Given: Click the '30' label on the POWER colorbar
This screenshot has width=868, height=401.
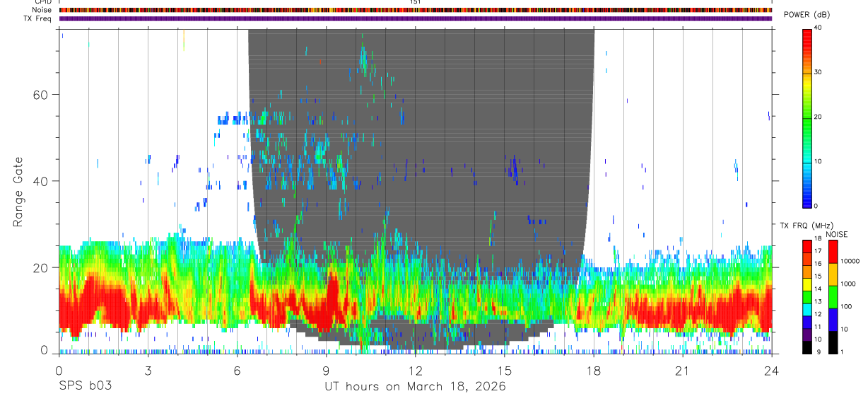Looking at the screenshot, I should [x=816, y=72].
